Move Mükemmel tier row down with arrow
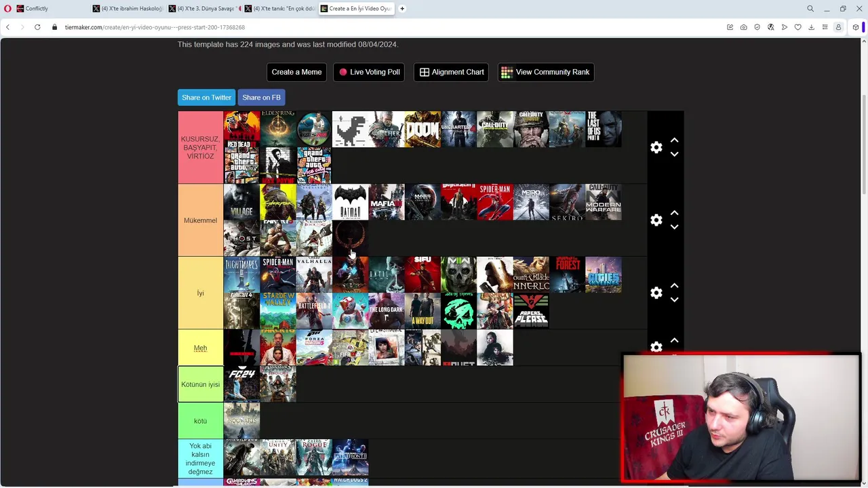The image size is (868, 488). pyautogui.click(x=674, y=227)
